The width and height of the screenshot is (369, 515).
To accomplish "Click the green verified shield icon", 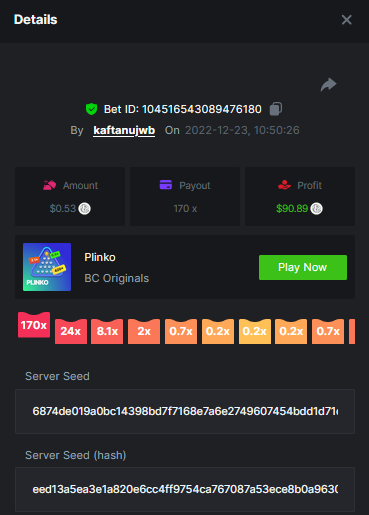I will tap(91, 109).
